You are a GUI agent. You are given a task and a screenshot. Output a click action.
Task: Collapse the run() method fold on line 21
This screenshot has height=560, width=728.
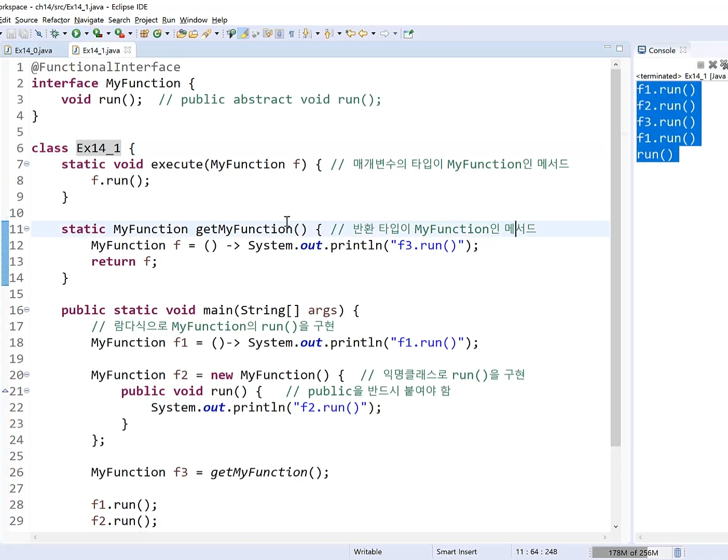[x=26, y=391]
